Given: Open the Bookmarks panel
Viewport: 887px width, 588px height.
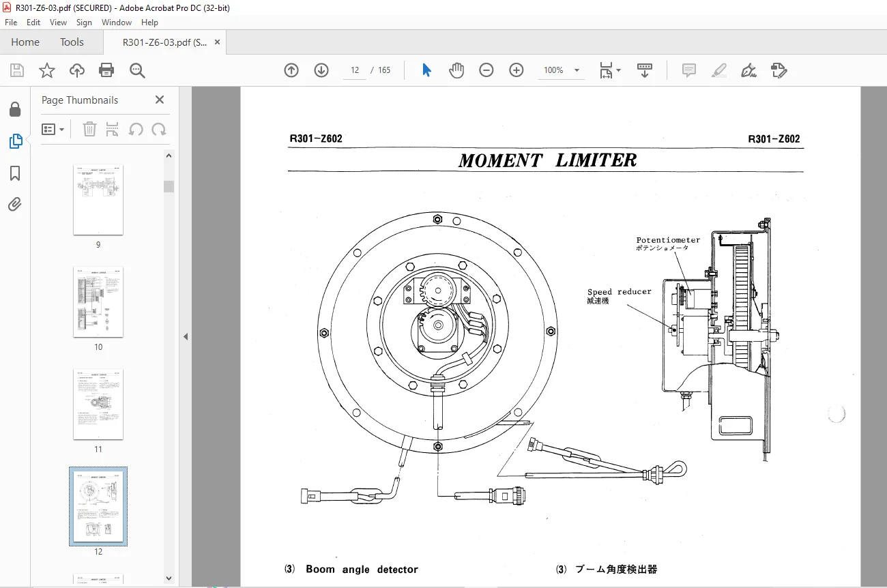Looking at the screenshot, I should click(x=15, y=173).
